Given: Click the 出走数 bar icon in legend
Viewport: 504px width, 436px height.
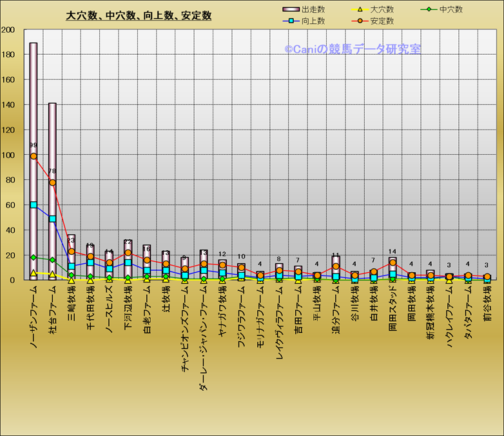Looking at the screenshot, I should click(x=292, y=10).
